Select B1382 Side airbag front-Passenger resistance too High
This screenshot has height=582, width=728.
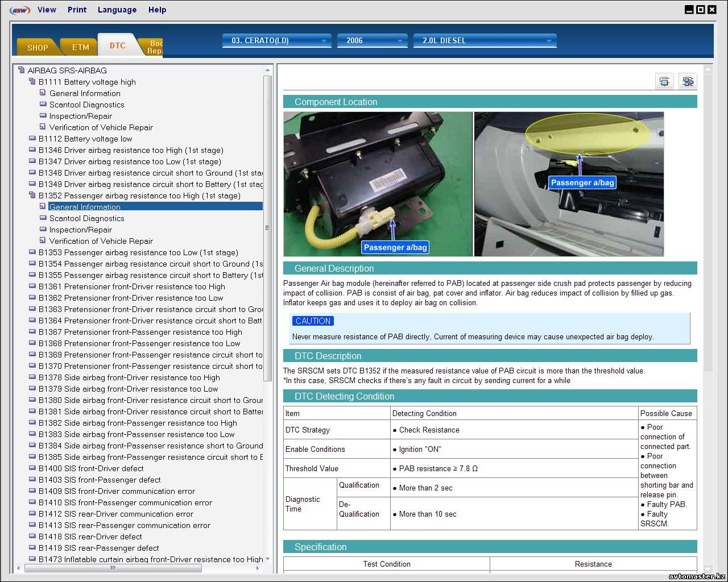[x=138, y=423]
